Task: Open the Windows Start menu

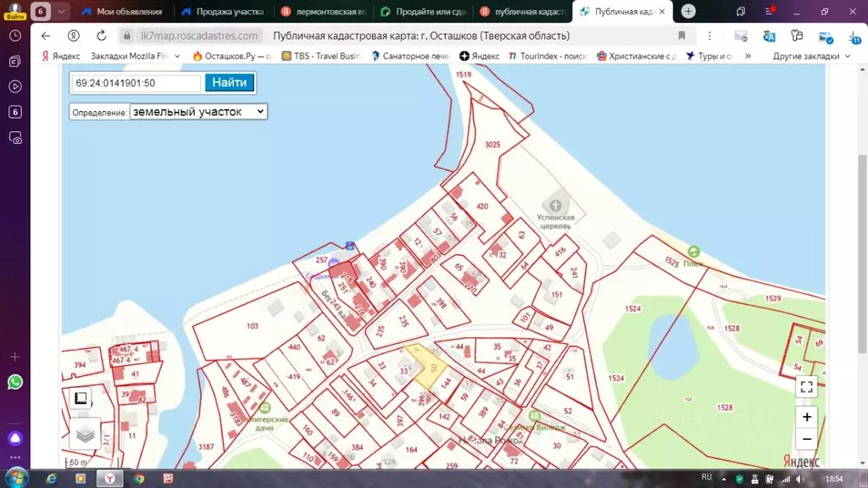Action: (x=16, y=478)
